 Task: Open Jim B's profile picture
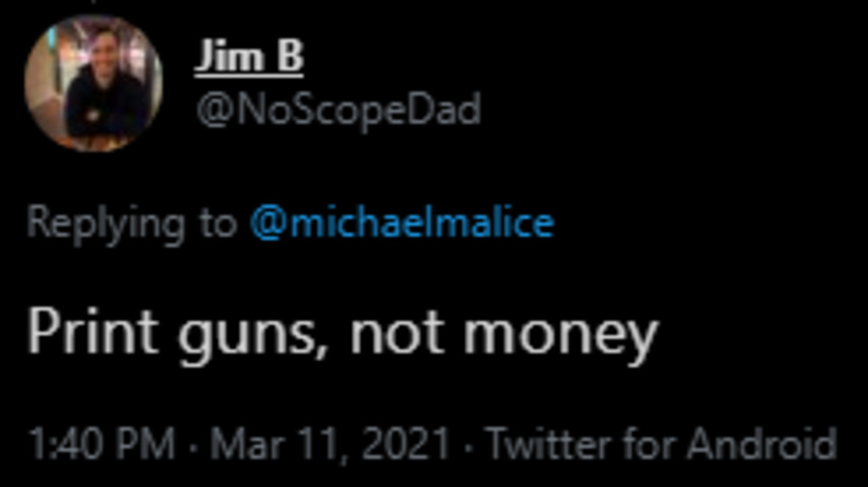pos(93,83)
